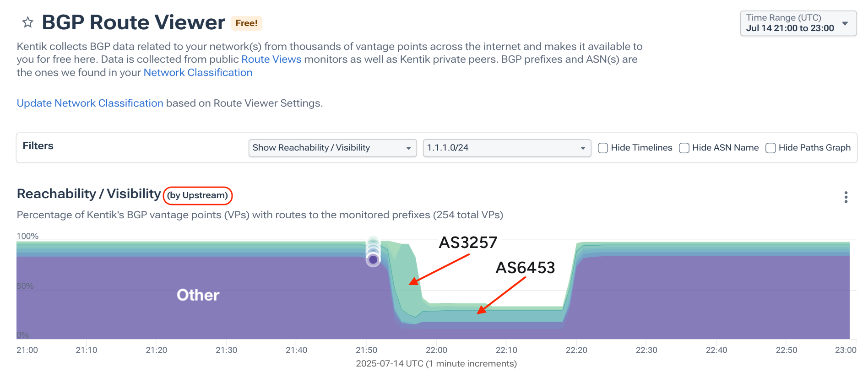Open the Network Classification link
Screen dimensions: 868x383
click(x=198, y=73)
